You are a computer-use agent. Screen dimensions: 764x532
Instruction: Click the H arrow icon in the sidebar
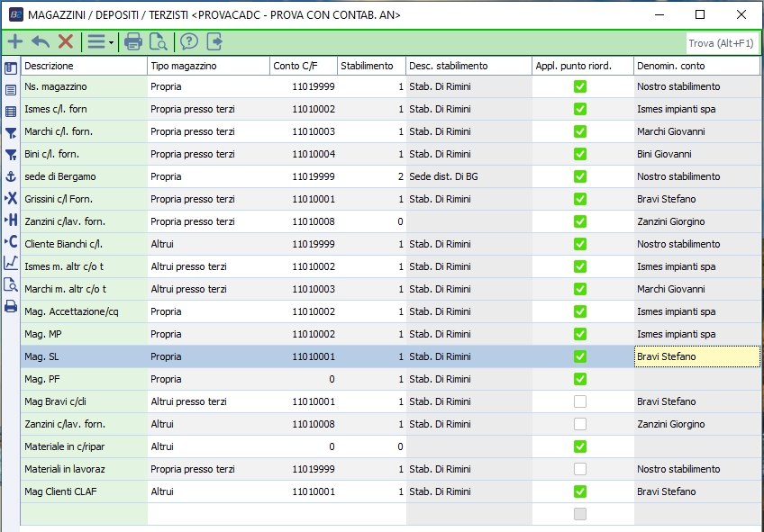tap(11, 220)
